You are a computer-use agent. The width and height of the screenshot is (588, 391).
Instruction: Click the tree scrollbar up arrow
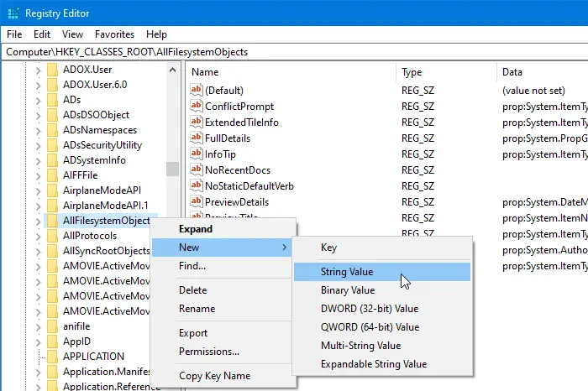pos(172,70)
